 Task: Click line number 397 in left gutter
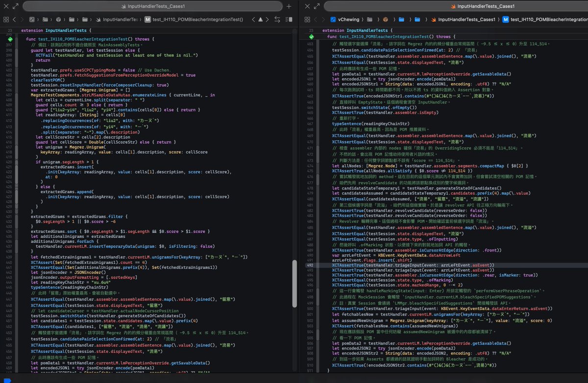click(9, 45)
